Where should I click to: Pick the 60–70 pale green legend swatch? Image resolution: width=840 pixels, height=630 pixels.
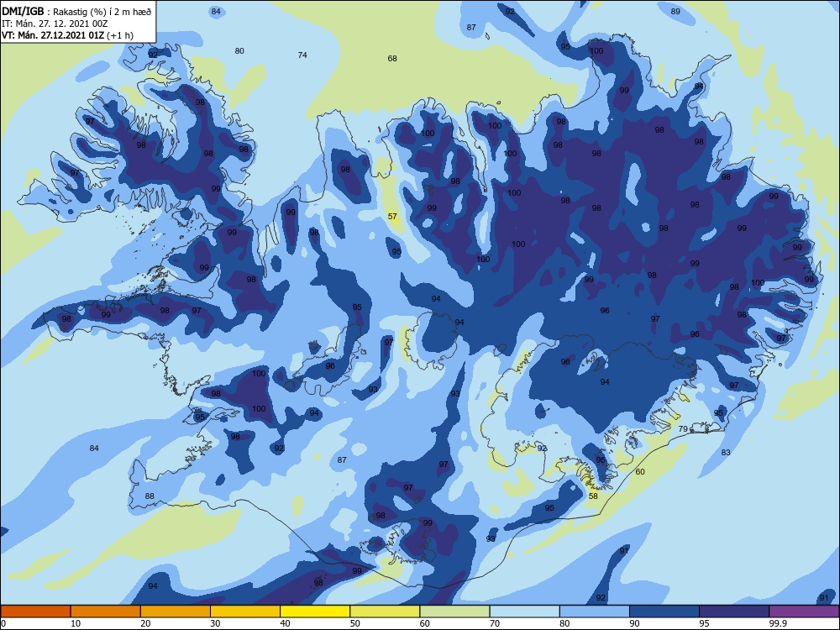454,612
